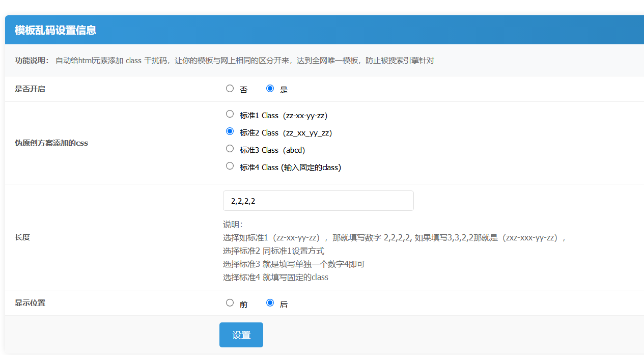644x355 pixels.
Task: Select the 是 radio option for 是否开启
Action: pos(270,89)
